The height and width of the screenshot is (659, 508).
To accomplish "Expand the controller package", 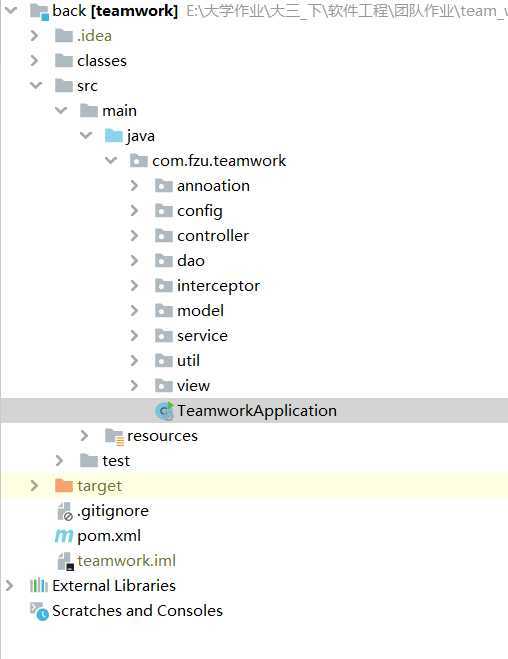I will tap(134, 236).
